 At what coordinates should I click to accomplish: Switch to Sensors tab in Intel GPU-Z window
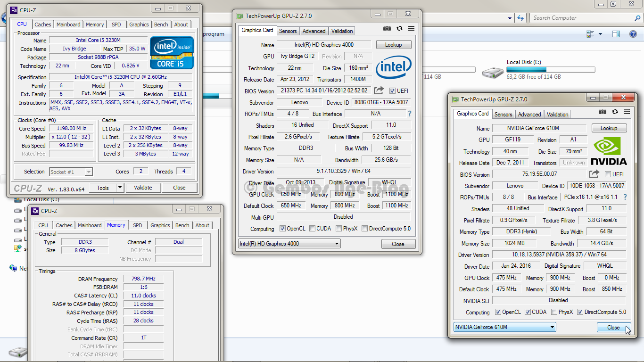click(288, 31)
